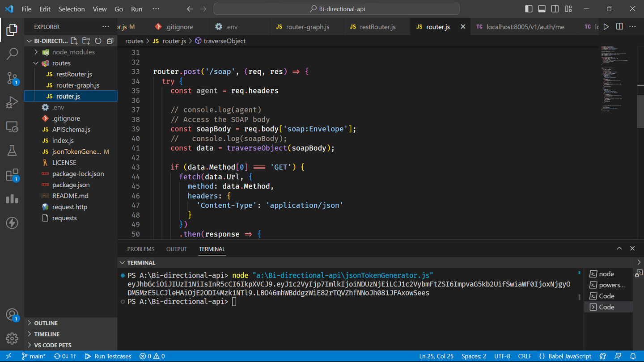The image size is (644, 362).
Task: Expand the VS CODE PETS section
Action: pos(71,345)
